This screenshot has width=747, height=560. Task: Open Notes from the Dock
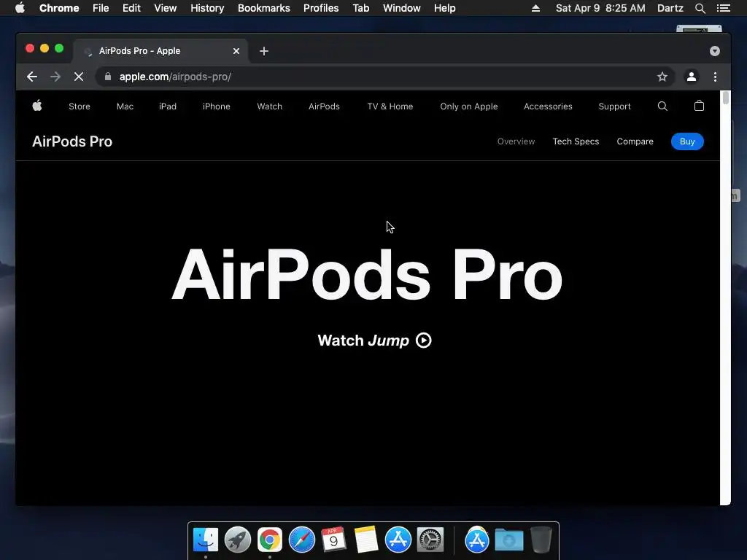point(366,540)
